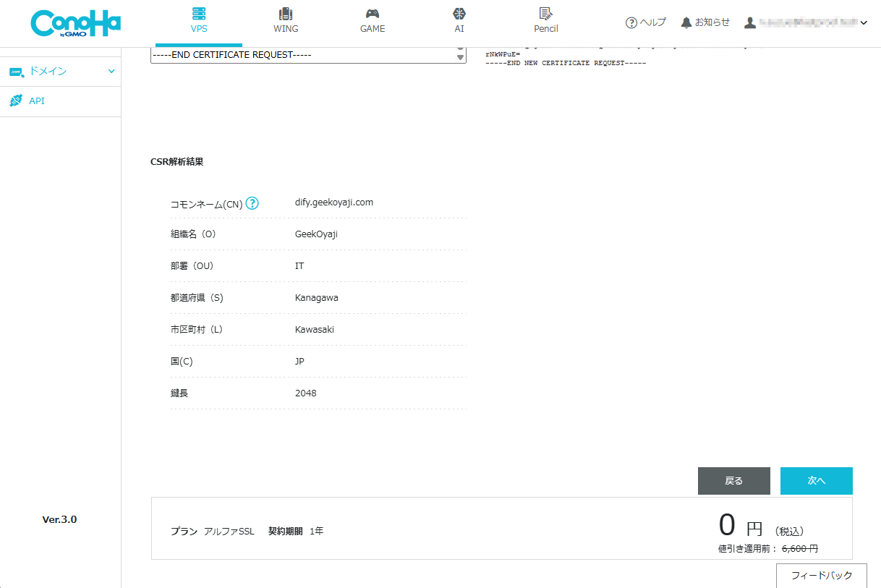The width and height of the screenshot is (881, 588).
Task: Select the common name dify.geekoyaji.com
Action: 334,203
